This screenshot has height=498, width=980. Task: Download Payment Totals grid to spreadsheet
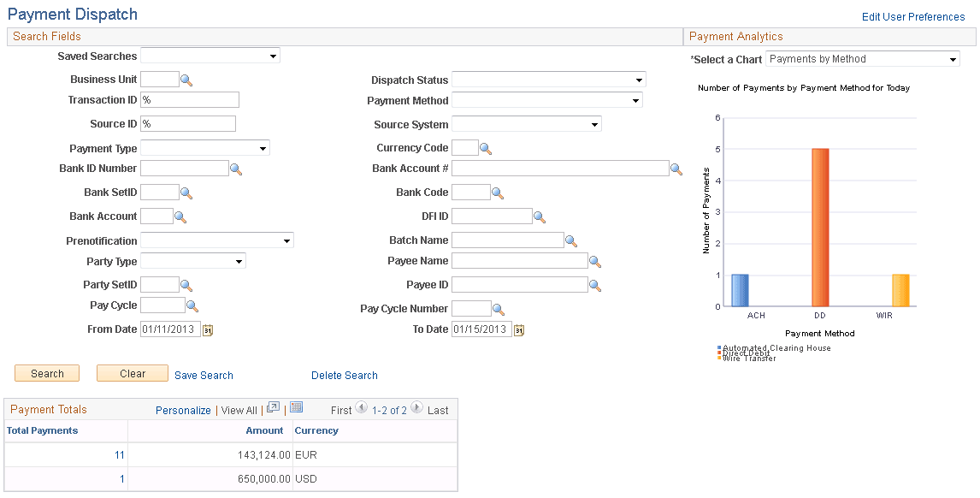pyautogui.click(x=296, y=407)
